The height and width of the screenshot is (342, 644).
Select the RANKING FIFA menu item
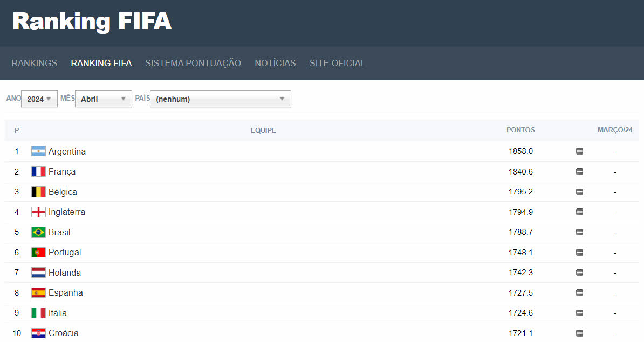(101, 63)
